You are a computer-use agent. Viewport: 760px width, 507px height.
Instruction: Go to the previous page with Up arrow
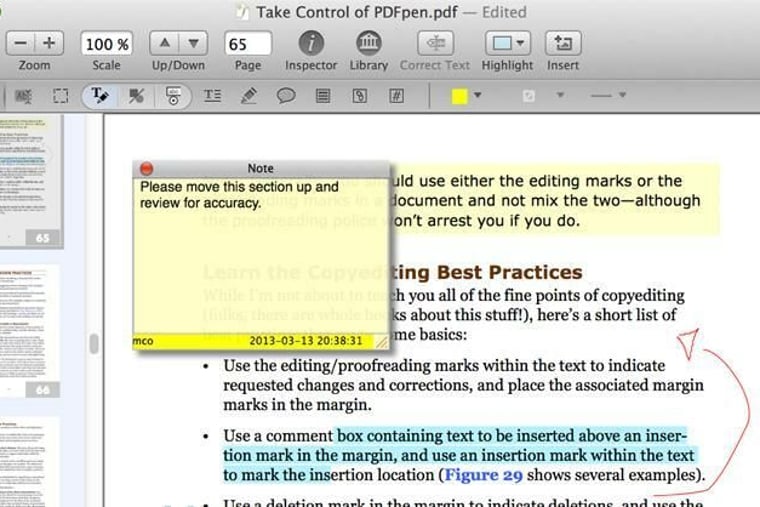(165, 44)
